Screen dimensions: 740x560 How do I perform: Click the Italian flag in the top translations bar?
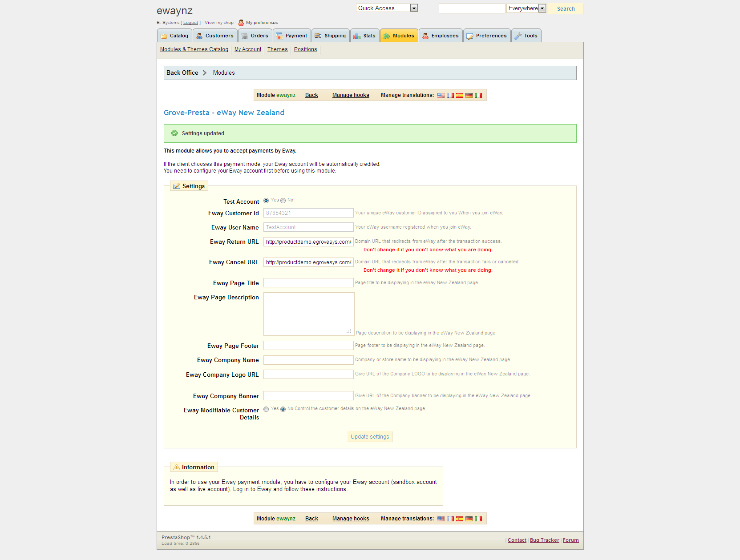pos(478,95)
